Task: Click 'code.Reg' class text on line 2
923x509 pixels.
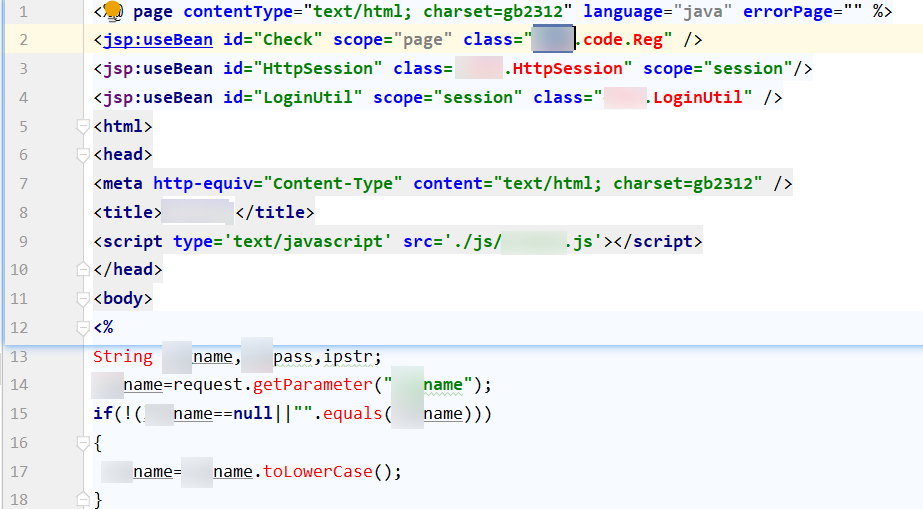Action: [x=623, y=39]
